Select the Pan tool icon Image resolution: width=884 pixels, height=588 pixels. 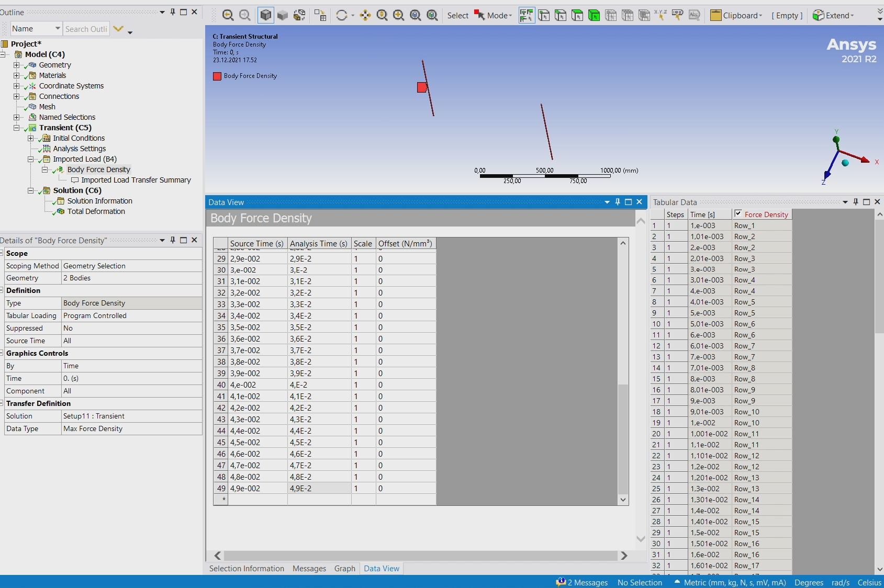[365, 16]
